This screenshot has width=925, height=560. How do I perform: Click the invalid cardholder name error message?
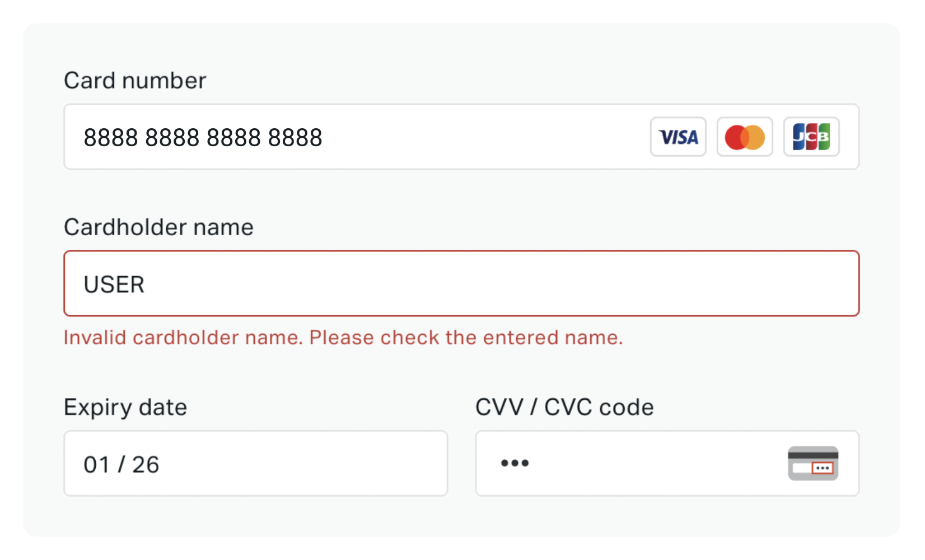(344, 337)
